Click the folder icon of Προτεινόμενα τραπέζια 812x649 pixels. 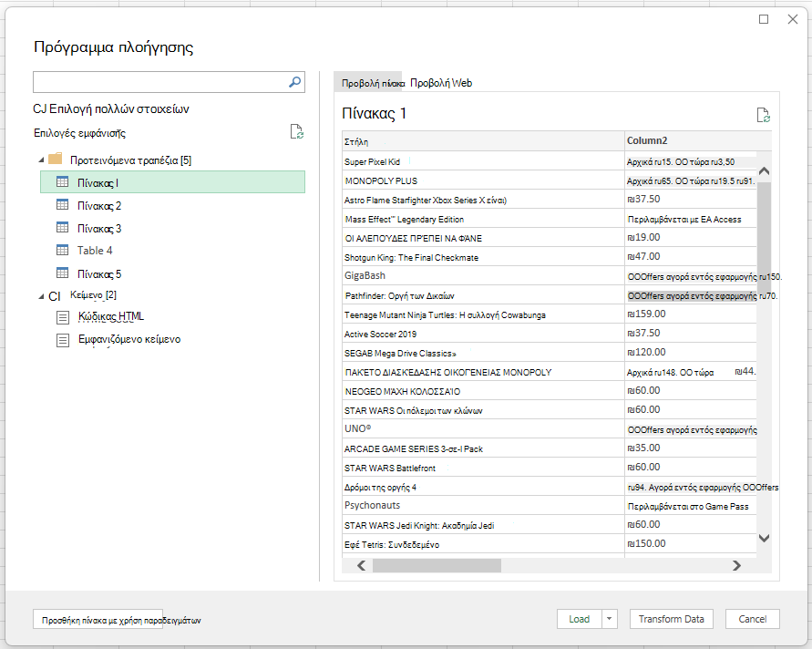click(x=55, y=159)
